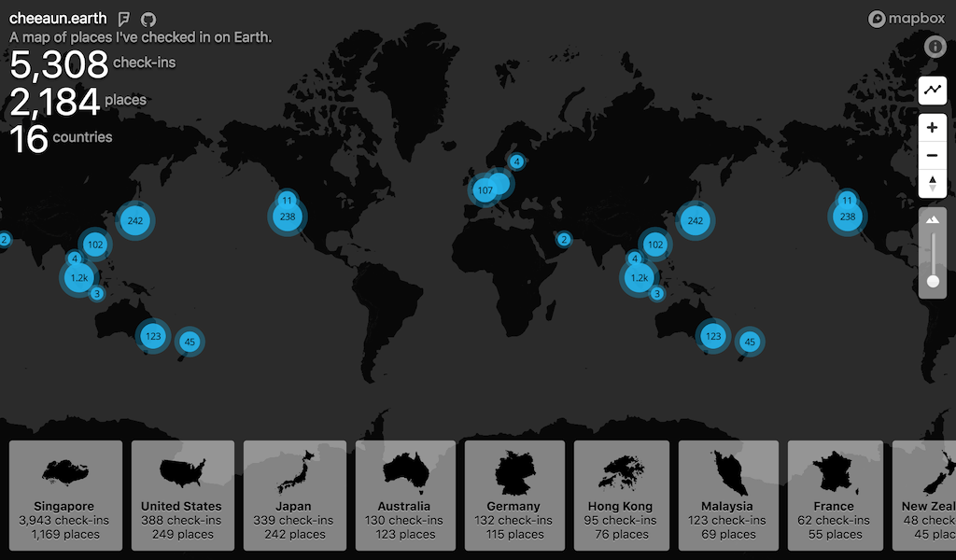Open the Australia country card
This screenshot has height=560, width=956.
pyautogui.click(x=405, y=496)
